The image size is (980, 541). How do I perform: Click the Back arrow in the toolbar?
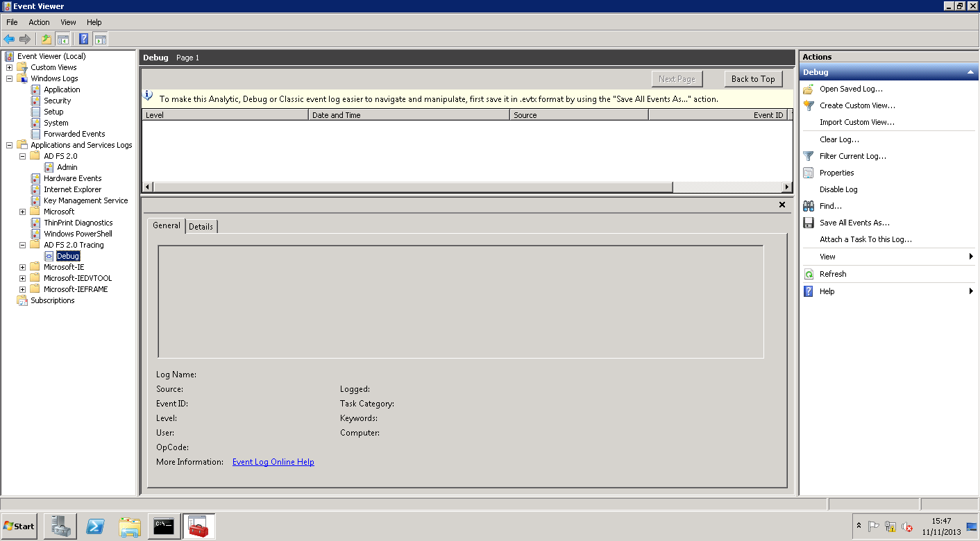[x=9, y=39]
